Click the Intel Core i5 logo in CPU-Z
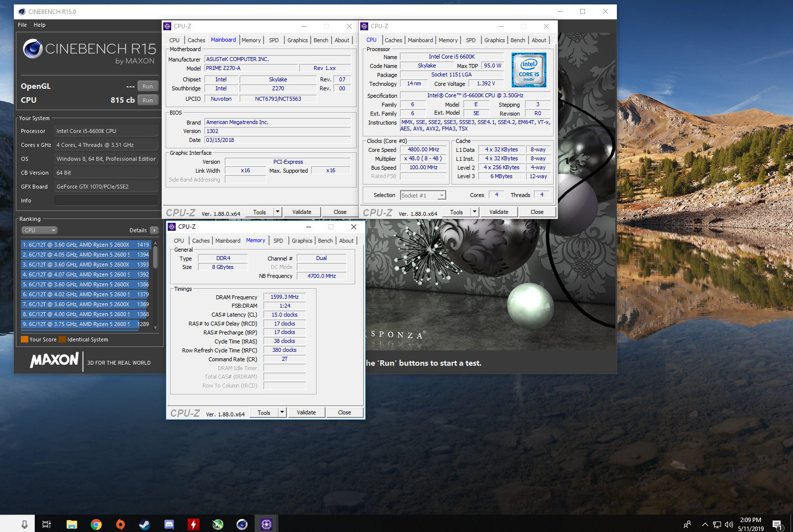The image size is (793, 532). click(x=529, y=70)
